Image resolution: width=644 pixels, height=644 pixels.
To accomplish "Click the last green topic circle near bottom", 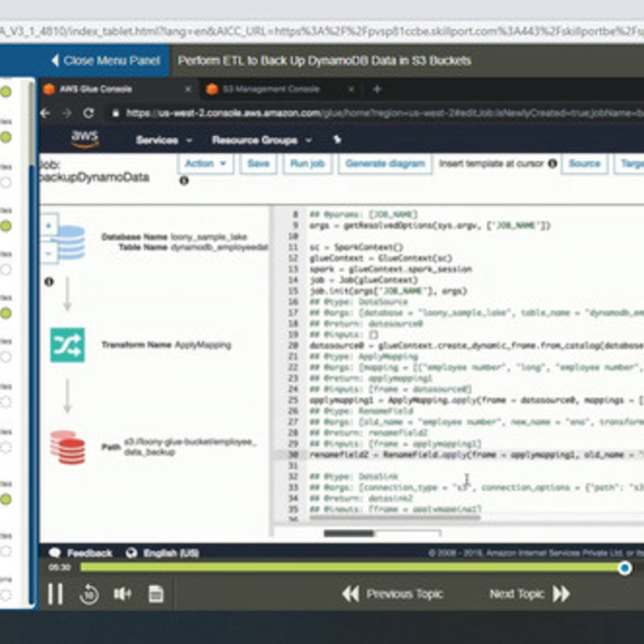I will pyautogui.click(x=6, y=499).
